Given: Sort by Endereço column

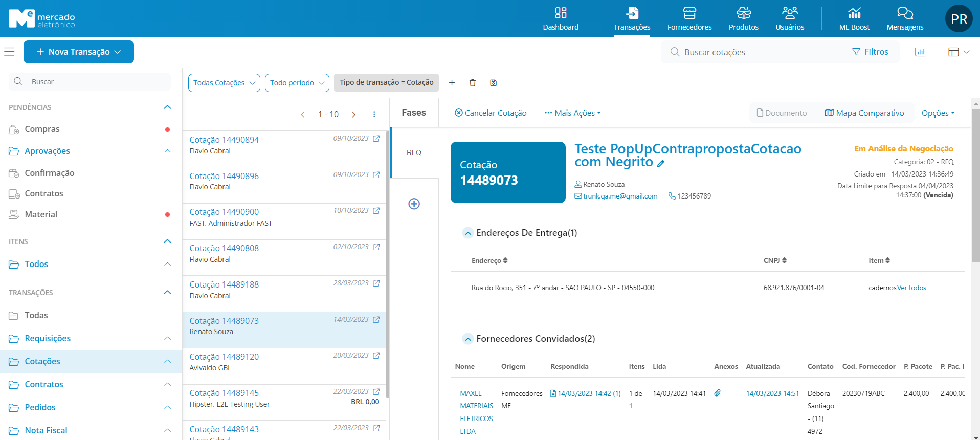Looking at the screenshot, I should [489, 260].
